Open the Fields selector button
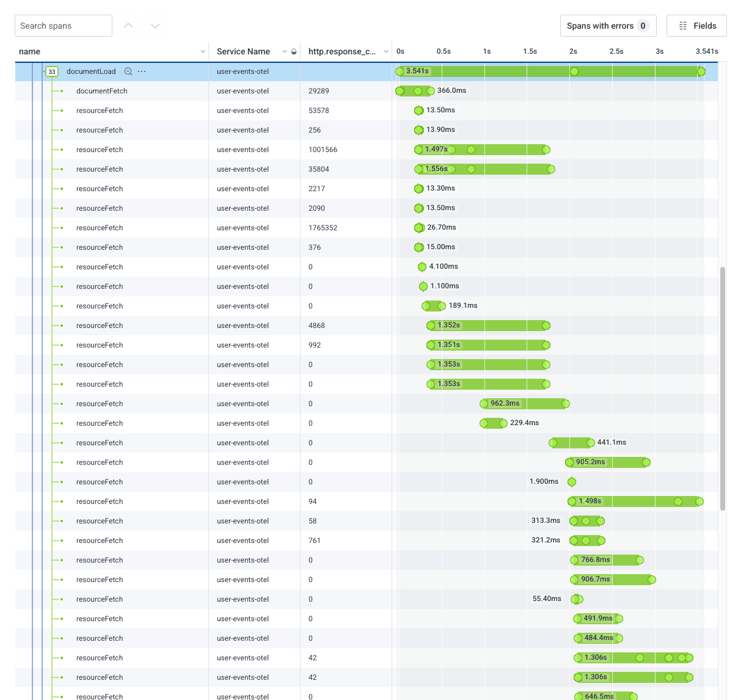This screenshot has width=738, height=700. coord(696,26)
